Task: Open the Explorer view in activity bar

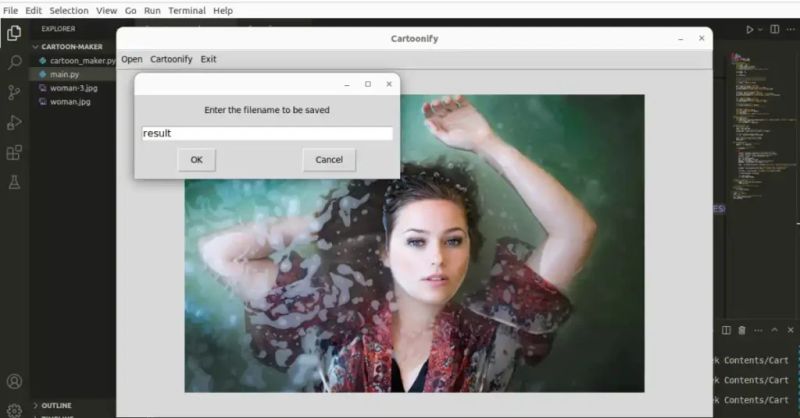Action: tap(14, 33)
